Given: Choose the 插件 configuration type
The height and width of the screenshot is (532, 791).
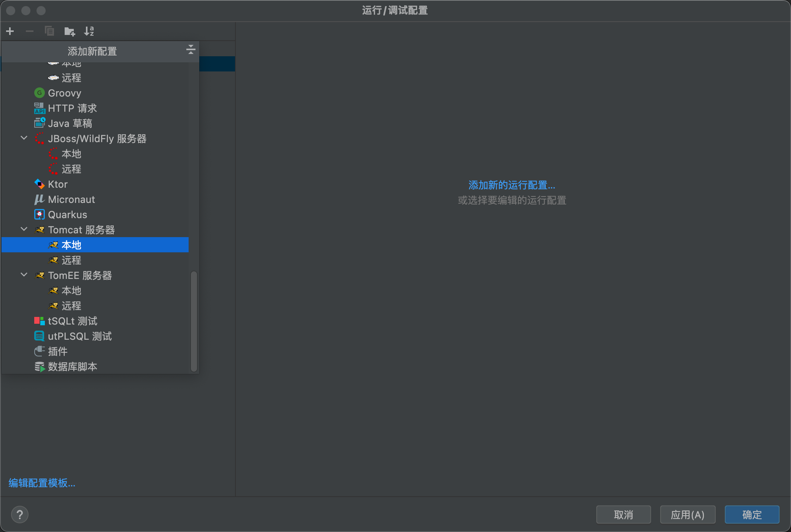Looking at the screenshot, I should coord(95,351).
